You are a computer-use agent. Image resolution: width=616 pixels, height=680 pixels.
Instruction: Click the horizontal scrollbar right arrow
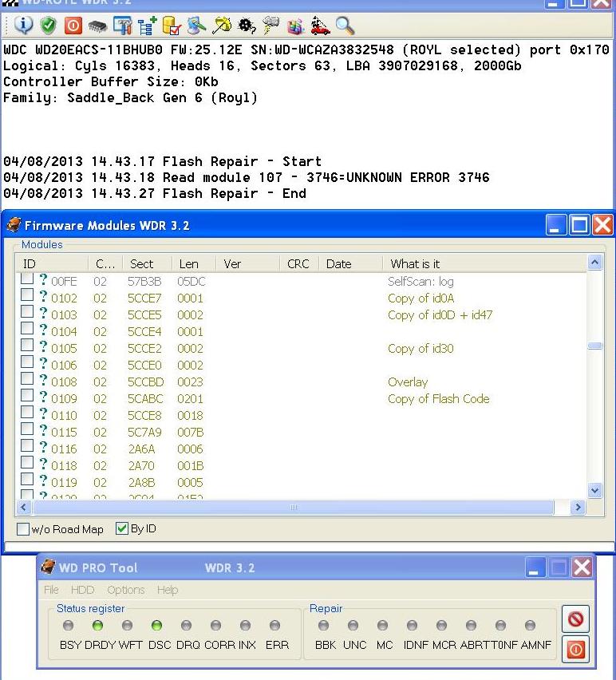click(x=578, y=507)
